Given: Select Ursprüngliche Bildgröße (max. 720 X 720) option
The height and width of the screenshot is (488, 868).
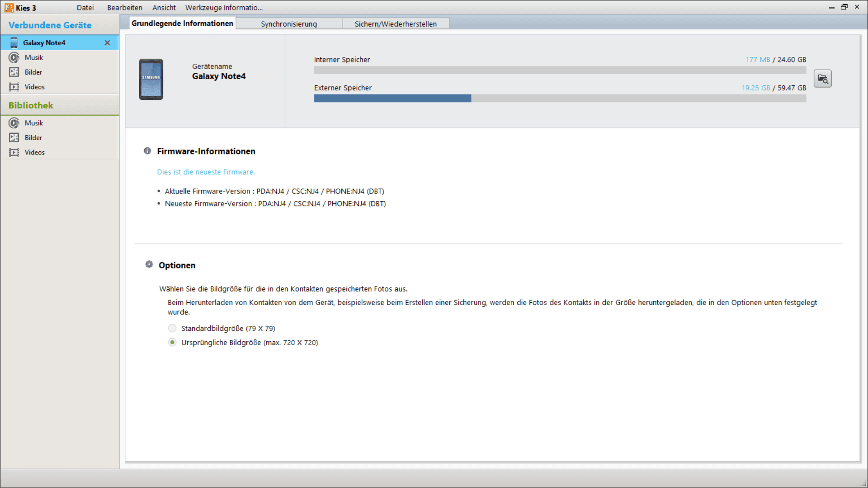Looking at the screenshot, I should tap(172, 343).
